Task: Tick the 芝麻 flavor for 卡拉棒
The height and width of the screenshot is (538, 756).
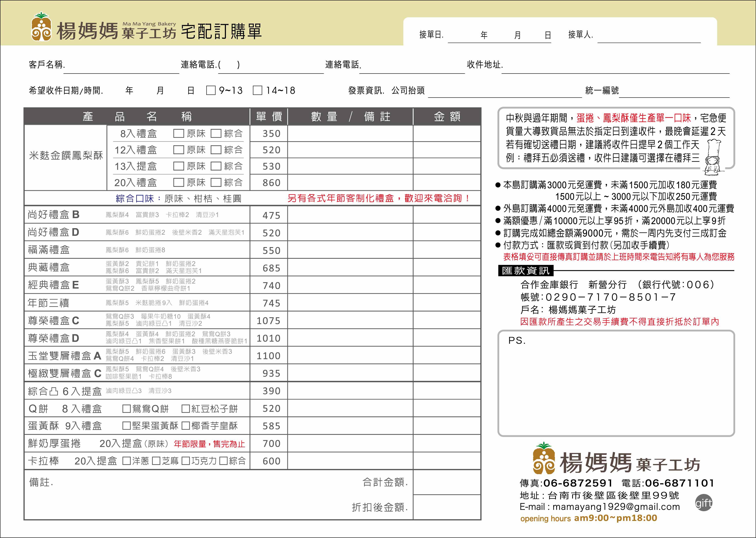Action: (x=156, y=461)
